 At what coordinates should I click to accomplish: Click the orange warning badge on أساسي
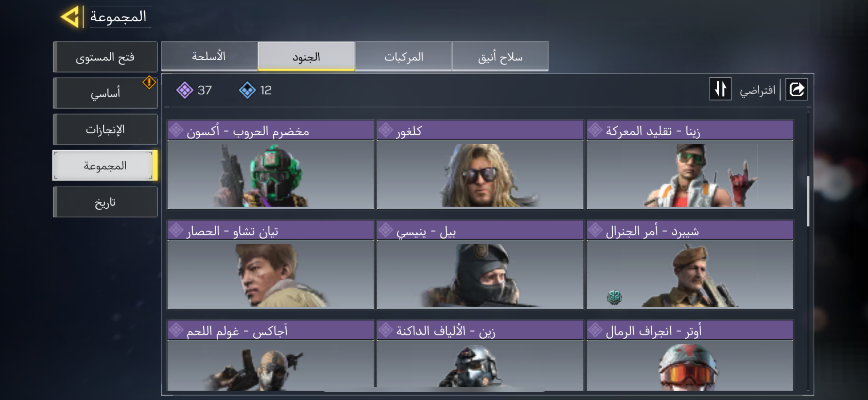click(149, 82)
